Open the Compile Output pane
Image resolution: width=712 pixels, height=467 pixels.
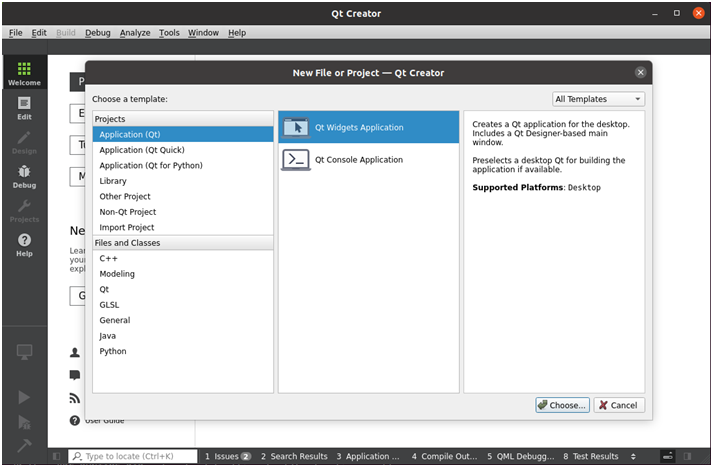445,456
